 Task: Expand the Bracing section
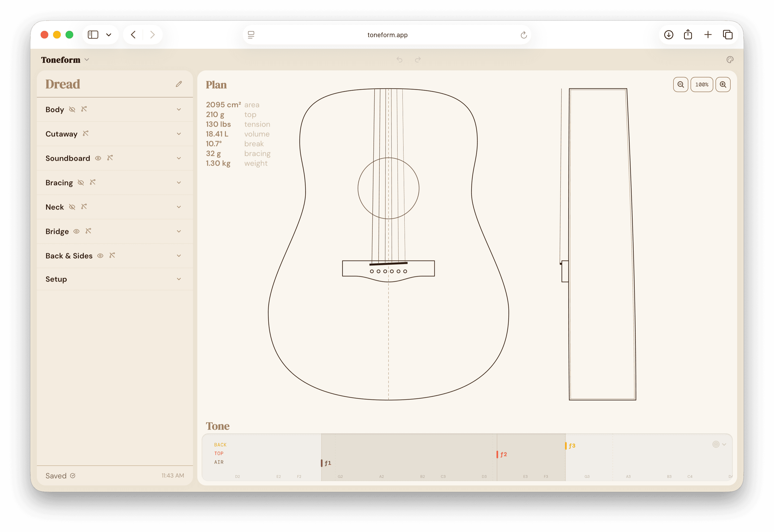click(179, 182)
